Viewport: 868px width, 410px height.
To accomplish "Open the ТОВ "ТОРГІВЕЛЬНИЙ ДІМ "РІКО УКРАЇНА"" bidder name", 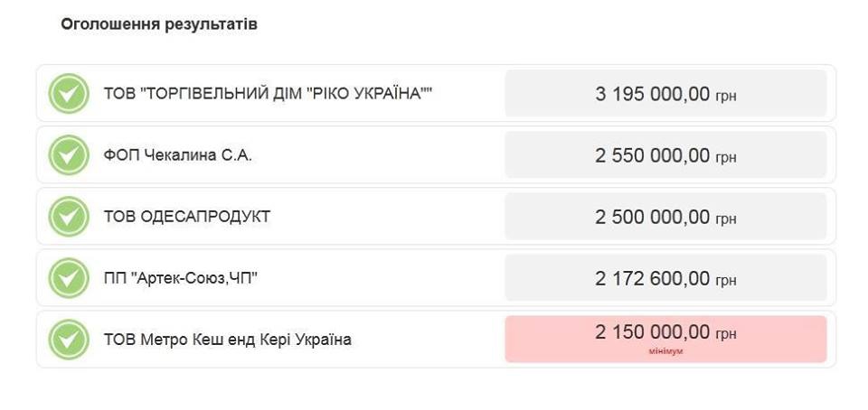I will 268,94.
